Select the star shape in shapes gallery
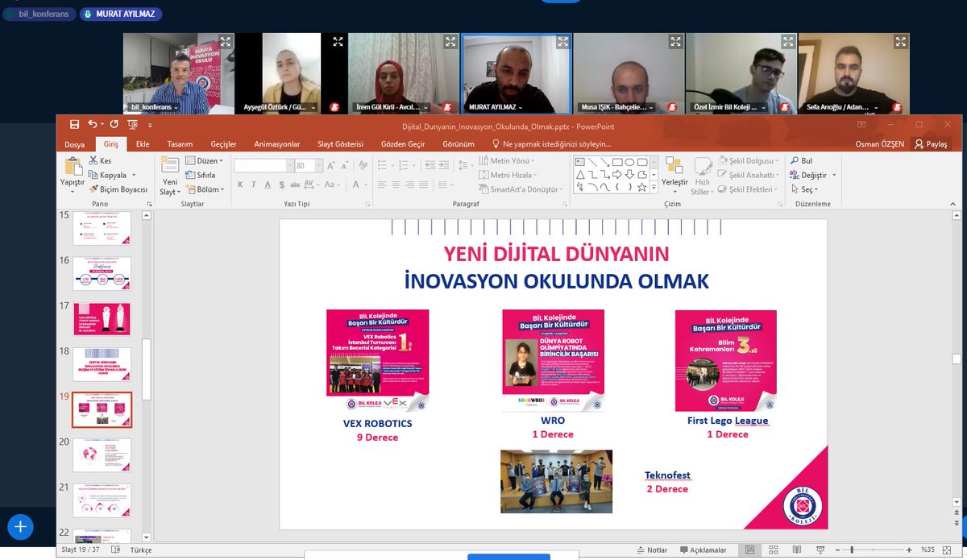This screenshot has width=967, height=560. tap(642, 187)
